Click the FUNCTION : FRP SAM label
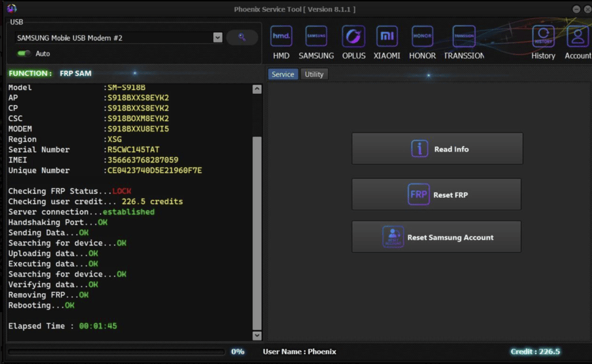The width and height of the screenshot is (592, 364). [x=50, y=73]
